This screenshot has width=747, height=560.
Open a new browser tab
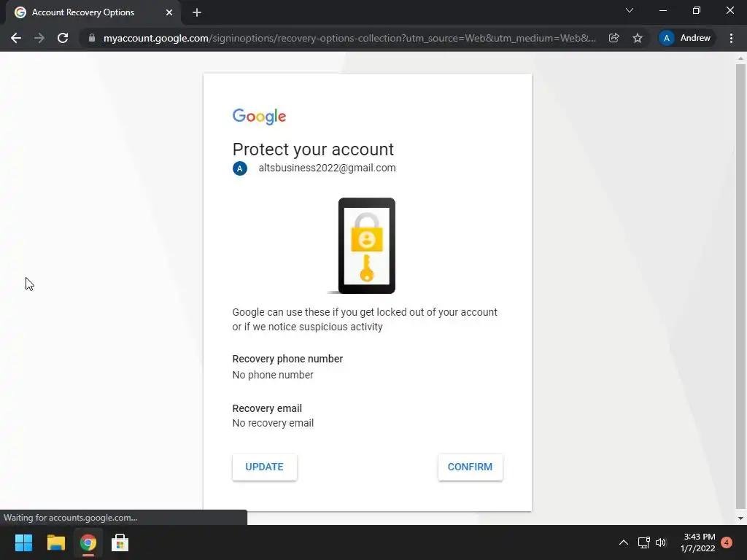tap(197, 12)
